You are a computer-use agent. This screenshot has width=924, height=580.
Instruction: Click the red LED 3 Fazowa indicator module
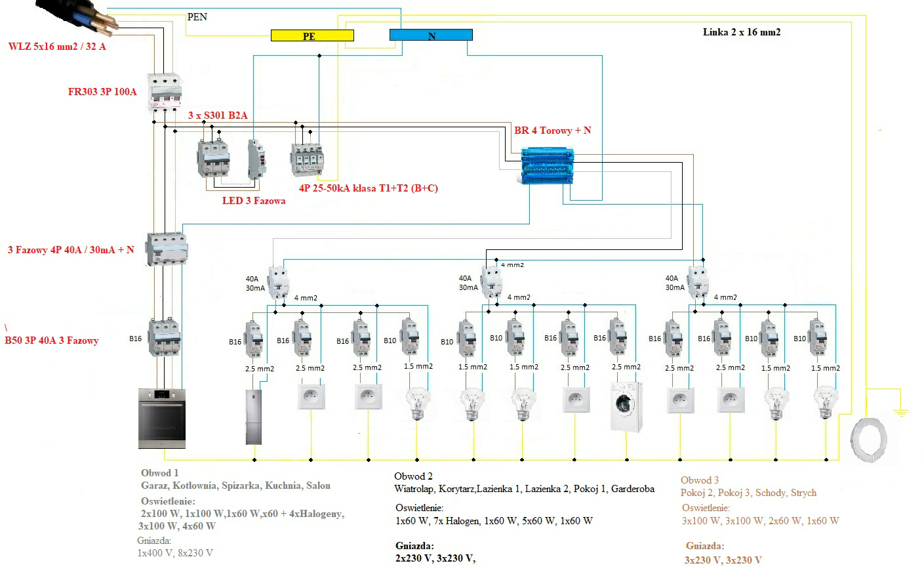256,158
